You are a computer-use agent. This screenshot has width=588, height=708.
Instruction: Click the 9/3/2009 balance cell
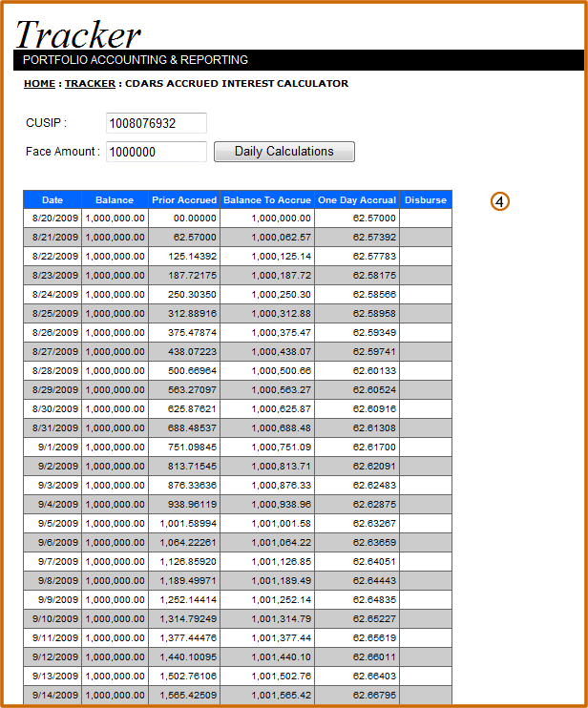click(115, 485)
